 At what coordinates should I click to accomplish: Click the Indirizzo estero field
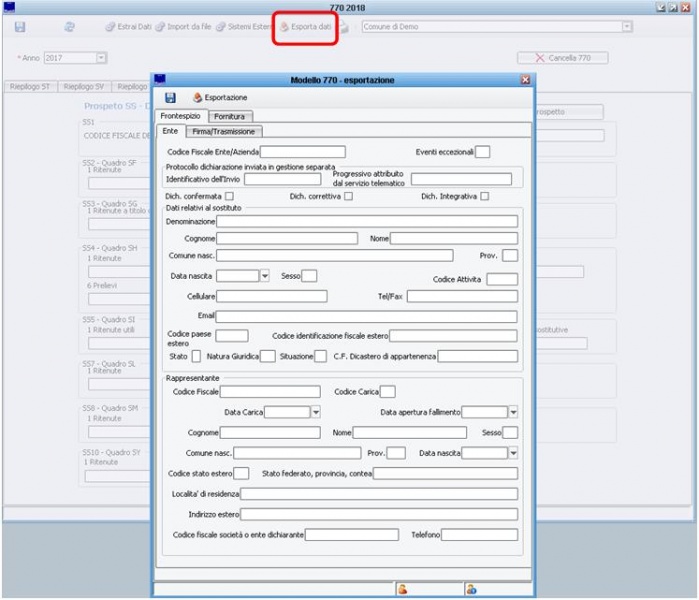379,514
